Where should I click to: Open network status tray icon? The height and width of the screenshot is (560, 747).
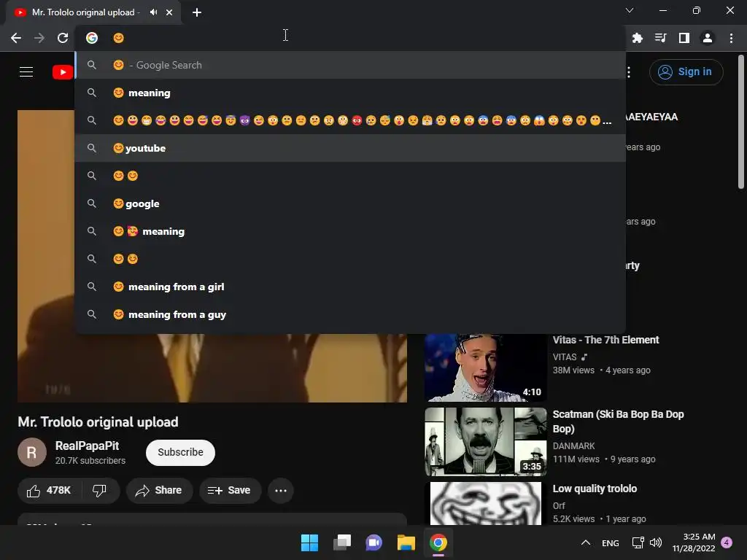click(x=638, y=542)
